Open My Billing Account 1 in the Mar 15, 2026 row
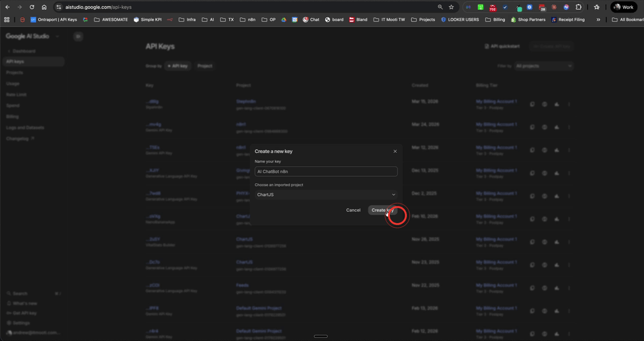The width and height of the screenshot is (644, 341). 496,101
